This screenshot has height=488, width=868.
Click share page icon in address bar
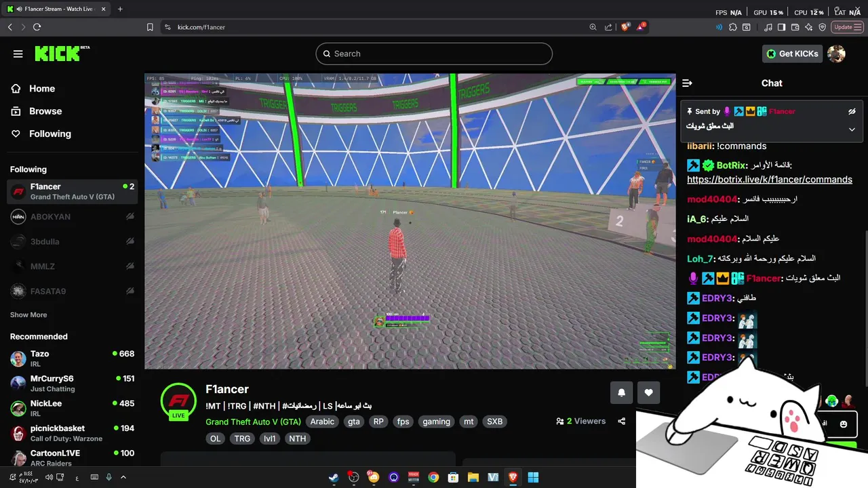tap(608, 27)
